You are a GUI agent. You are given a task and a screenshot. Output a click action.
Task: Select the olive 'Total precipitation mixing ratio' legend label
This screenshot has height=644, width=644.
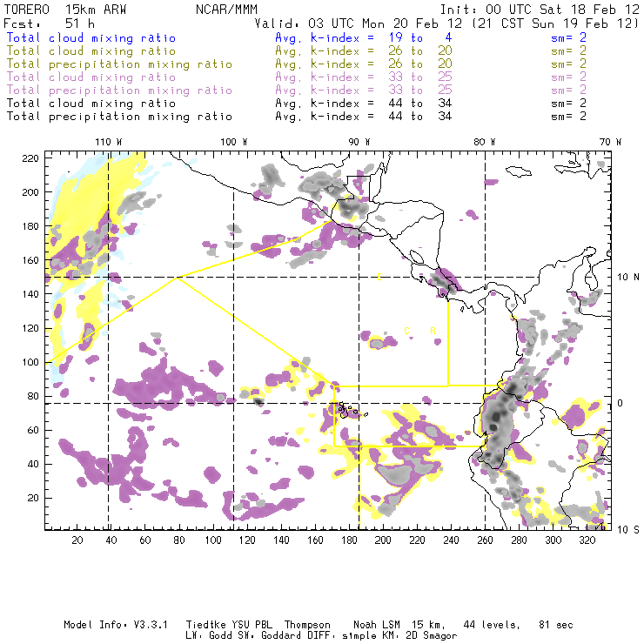pyautogui.click(x=119, y=64)
